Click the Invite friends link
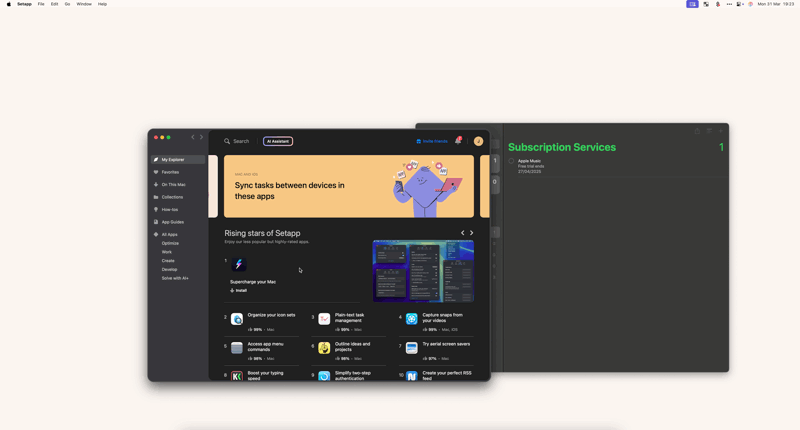The width and height of the screenshot is (800, 430). [x=432, y=141]
